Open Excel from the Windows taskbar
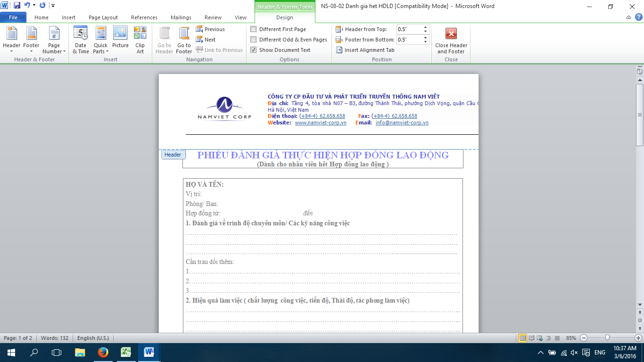This screenshot has height=362, width=644. [x=126, y=352]
